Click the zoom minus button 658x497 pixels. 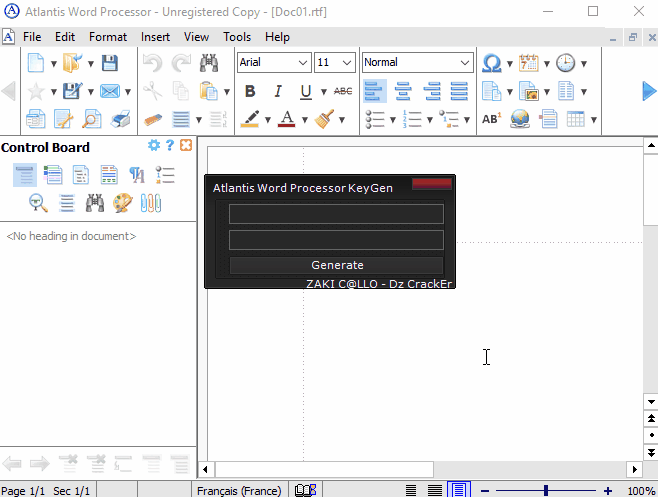click(x=485, y=490)
